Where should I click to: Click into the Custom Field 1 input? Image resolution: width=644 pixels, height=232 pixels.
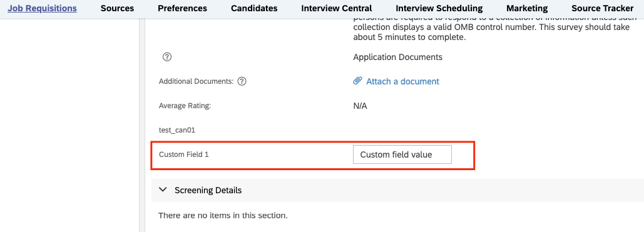[x=402, y=154]
